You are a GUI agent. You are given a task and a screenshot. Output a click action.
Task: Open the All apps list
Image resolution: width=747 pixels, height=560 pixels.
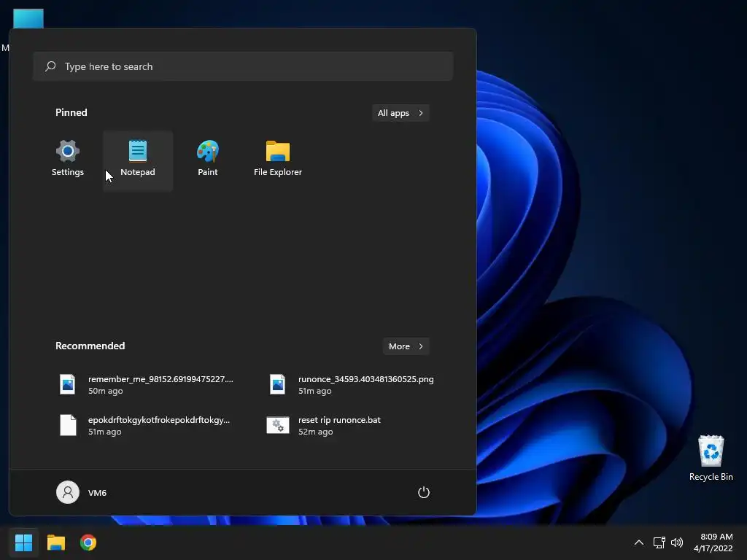[400, 113]
